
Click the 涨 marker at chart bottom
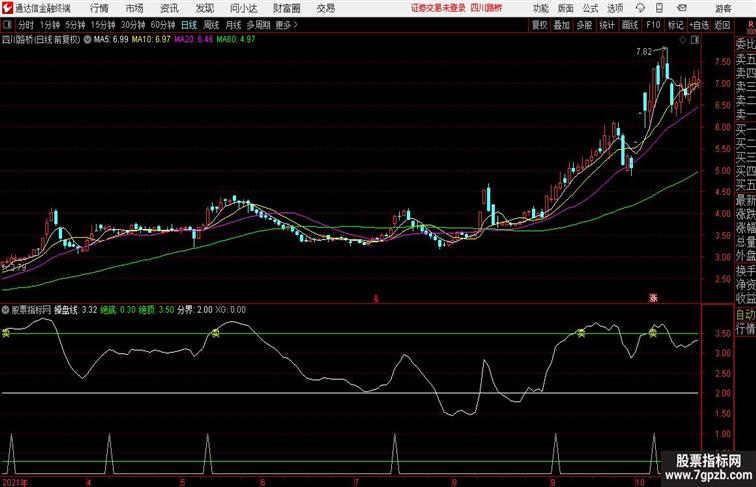coord(653,298)
